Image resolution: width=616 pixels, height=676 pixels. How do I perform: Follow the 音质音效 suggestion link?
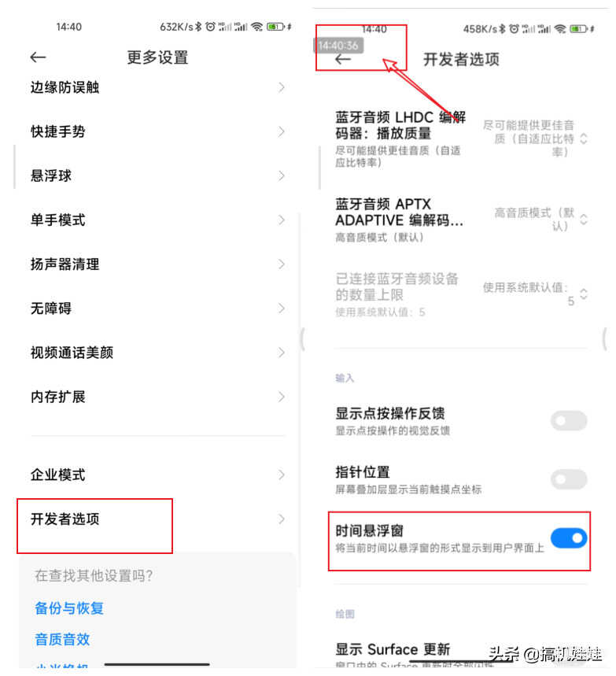pyautogui.click(x=62, y=639)
